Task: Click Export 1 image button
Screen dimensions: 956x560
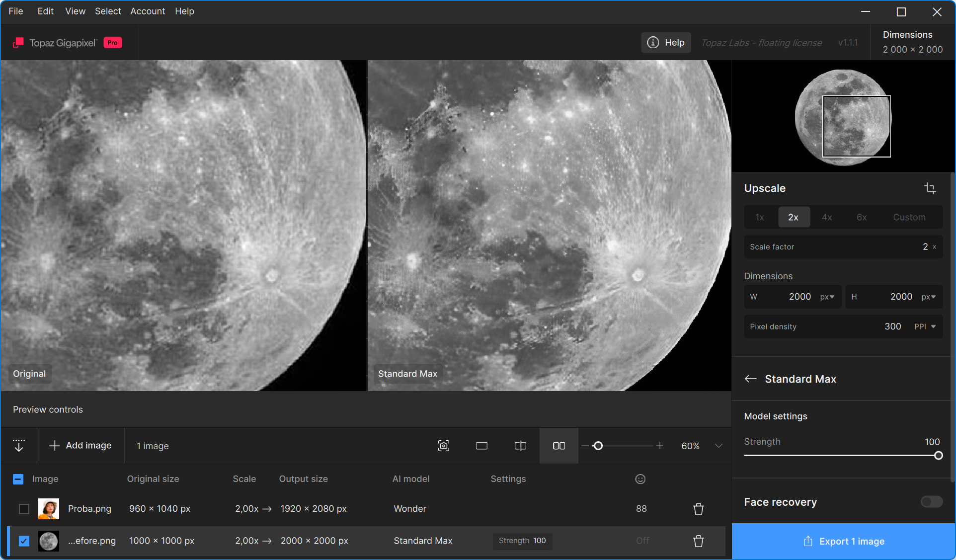Action: click(843, 541)
